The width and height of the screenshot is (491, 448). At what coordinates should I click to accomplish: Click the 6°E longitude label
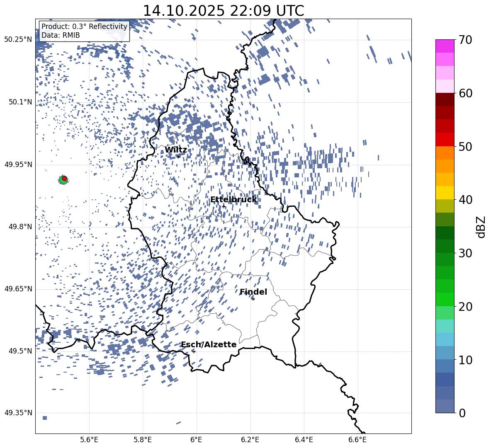click(x=196, y=440)
